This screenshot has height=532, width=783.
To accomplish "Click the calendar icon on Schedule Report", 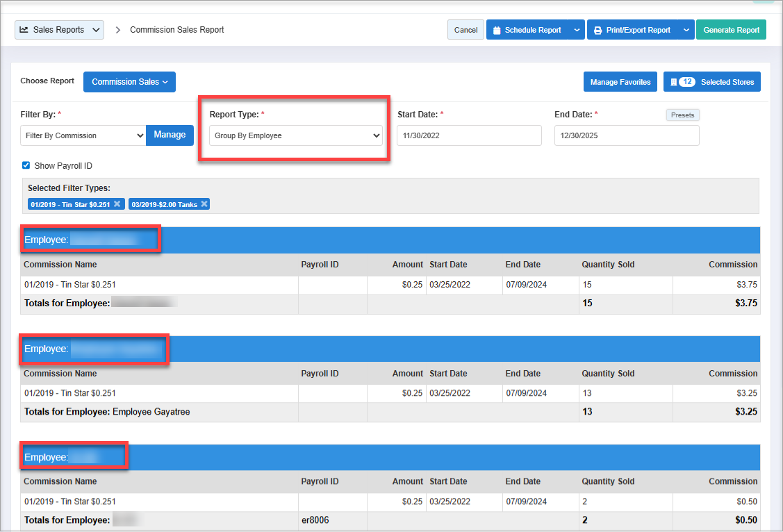I will coord(497,31).
